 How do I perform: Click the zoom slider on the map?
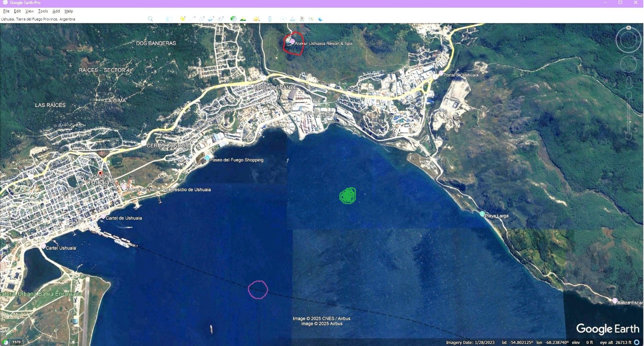point(628,117)
